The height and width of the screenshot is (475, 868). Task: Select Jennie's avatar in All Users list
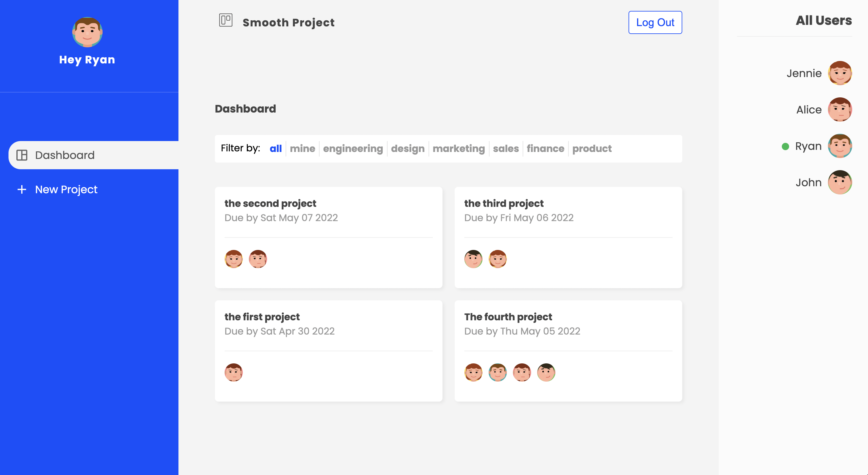pos(840,73)
